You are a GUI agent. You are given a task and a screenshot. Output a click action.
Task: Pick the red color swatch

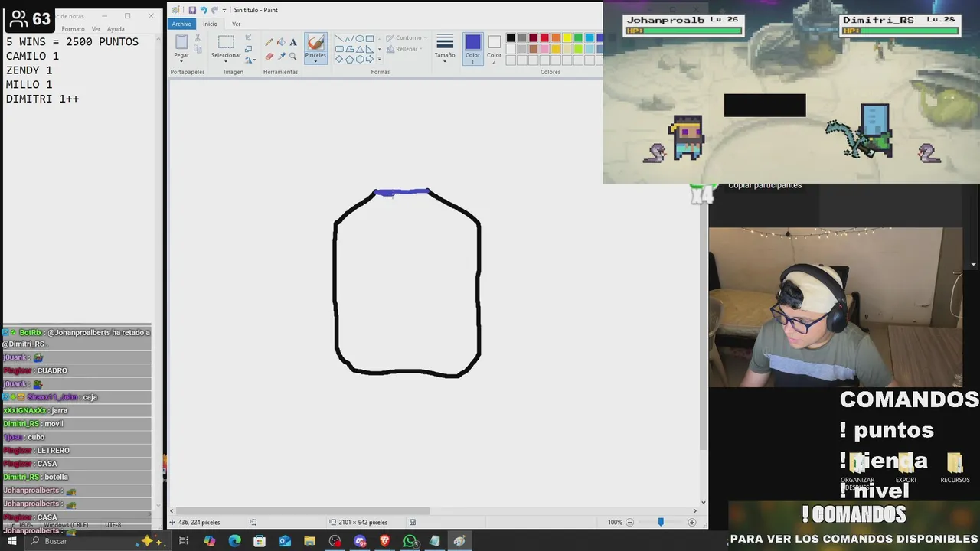544,37
